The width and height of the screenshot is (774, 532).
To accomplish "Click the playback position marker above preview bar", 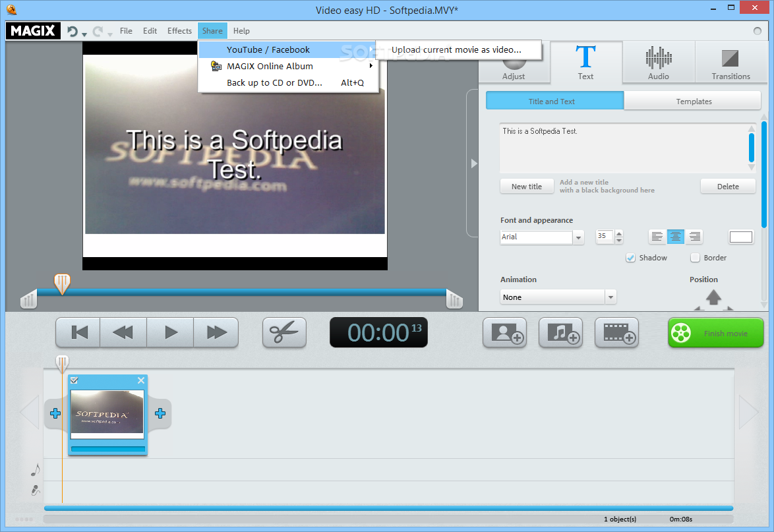I will pyautogui.click(x=62, y=284).
